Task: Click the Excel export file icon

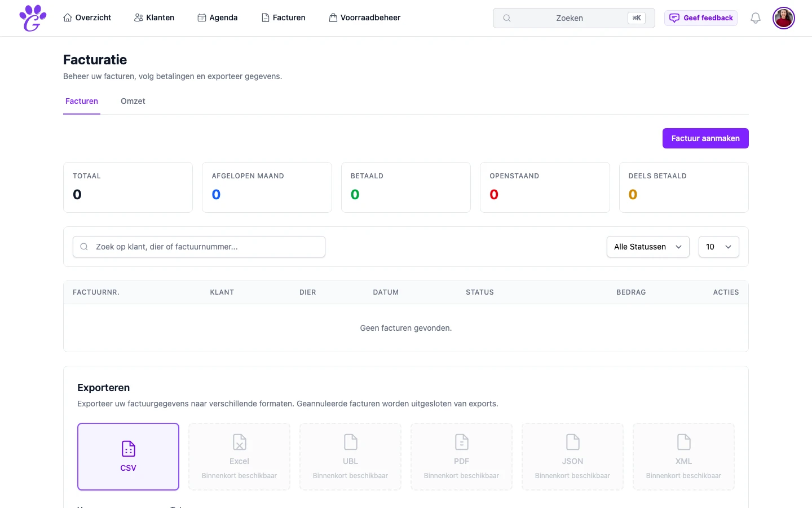Action: click(239, 442)
